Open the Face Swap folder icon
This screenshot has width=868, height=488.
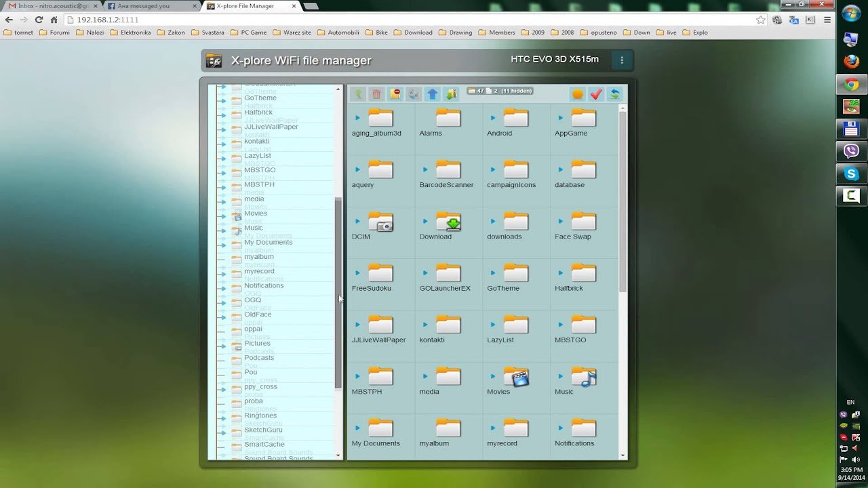pos(584,221)
